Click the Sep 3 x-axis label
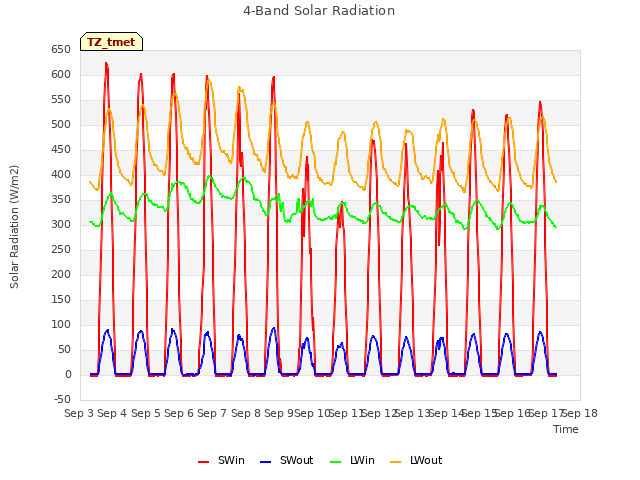 coord(79,413)
